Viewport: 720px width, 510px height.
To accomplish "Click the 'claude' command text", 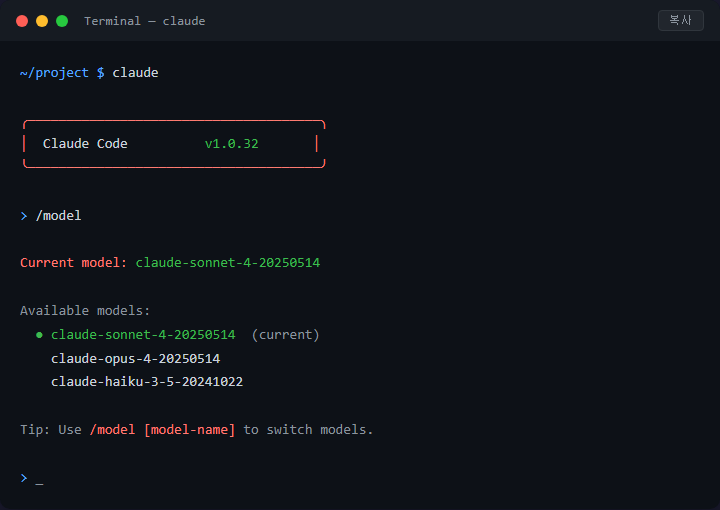I will point(135,73).
